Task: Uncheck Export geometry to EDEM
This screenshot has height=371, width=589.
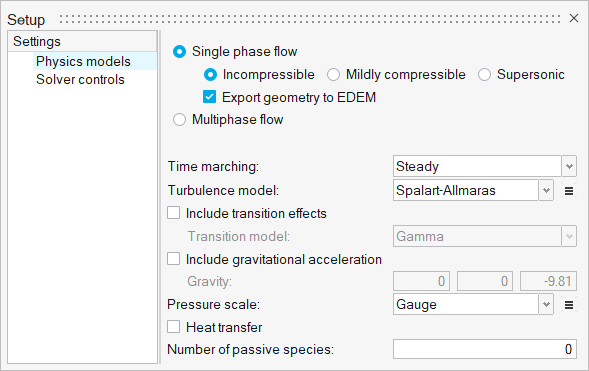Action: pos(209,97)
